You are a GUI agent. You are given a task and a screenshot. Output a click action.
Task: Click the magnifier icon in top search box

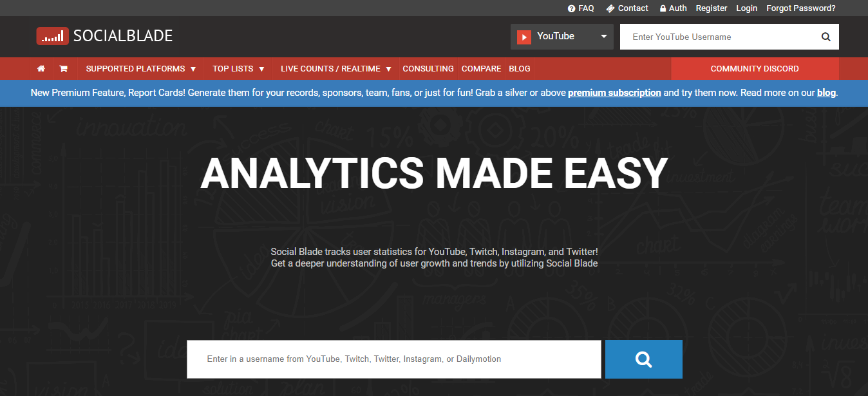pyautogui.click(x=826, y=37)
